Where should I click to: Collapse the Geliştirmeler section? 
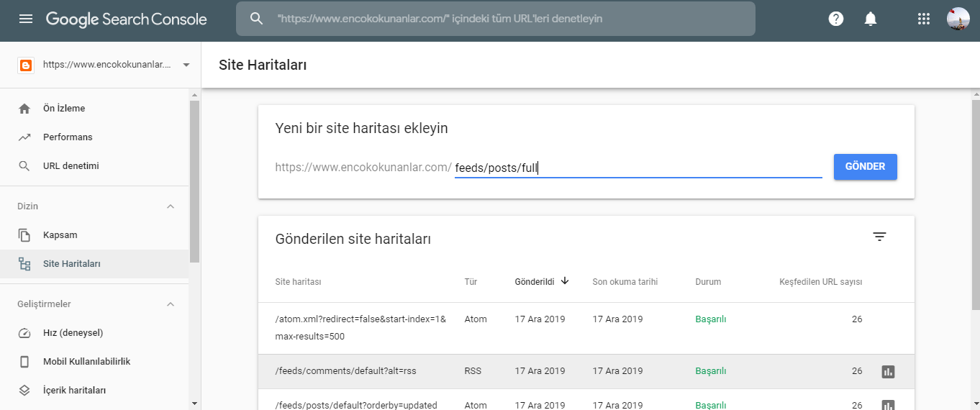pos(171,304)
